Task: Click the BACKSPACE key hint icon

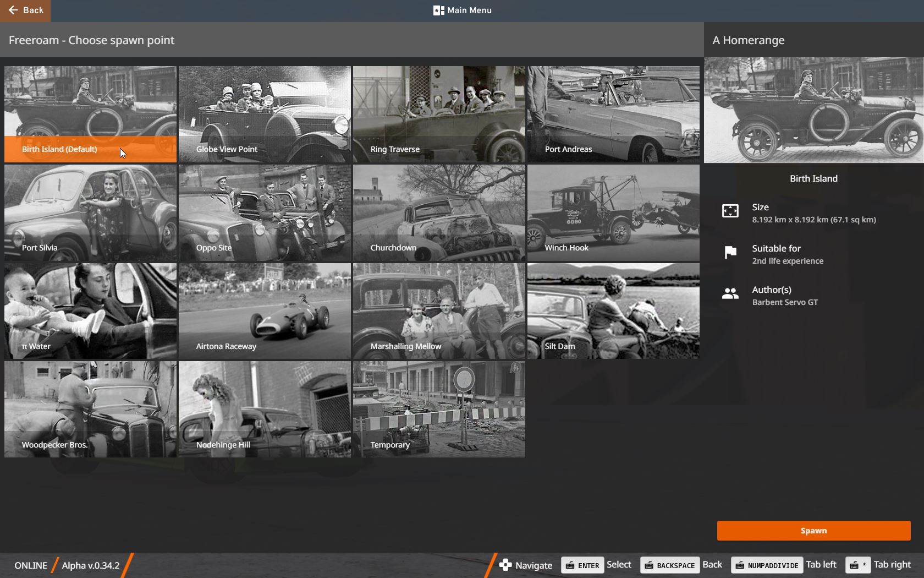Action: coord(669,565)
